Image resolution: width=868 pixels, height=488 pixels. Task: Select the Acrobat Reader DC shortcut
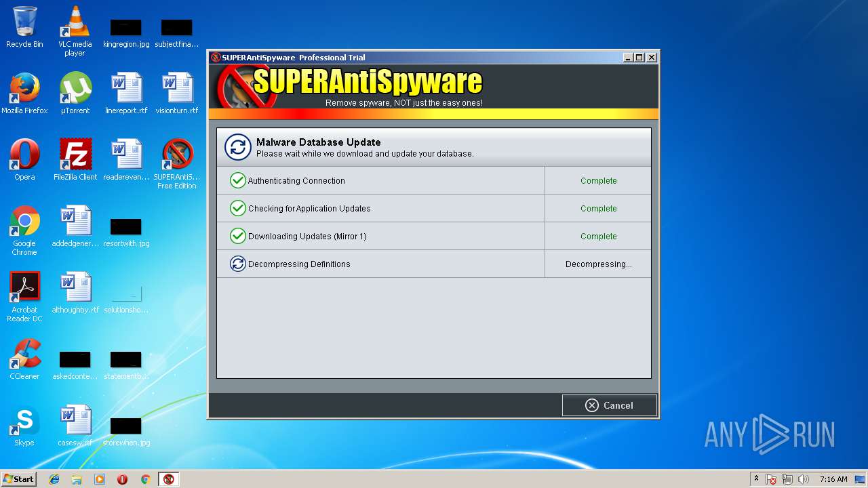[x=24, y=297]
